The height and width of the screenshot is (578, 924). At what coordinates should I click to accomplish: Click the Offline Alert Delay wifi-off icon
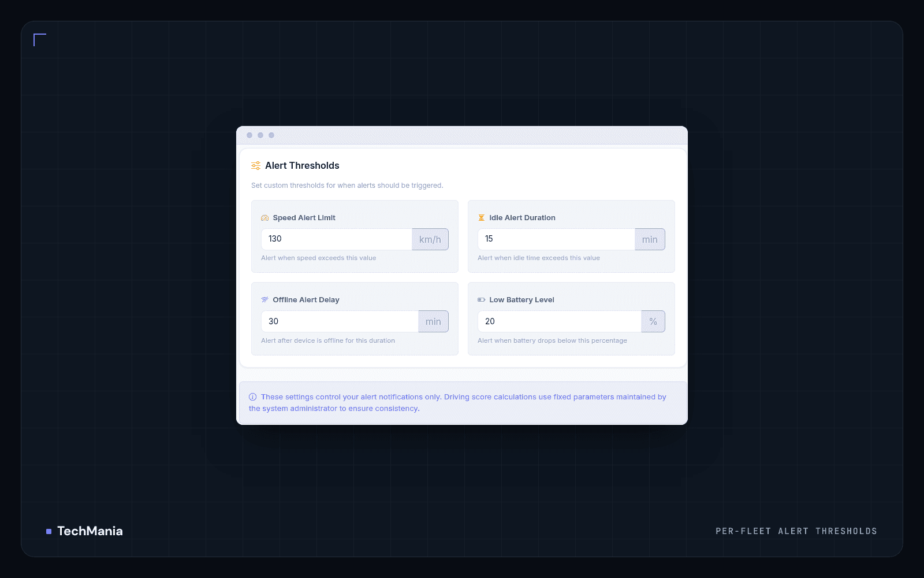(265, 300)
